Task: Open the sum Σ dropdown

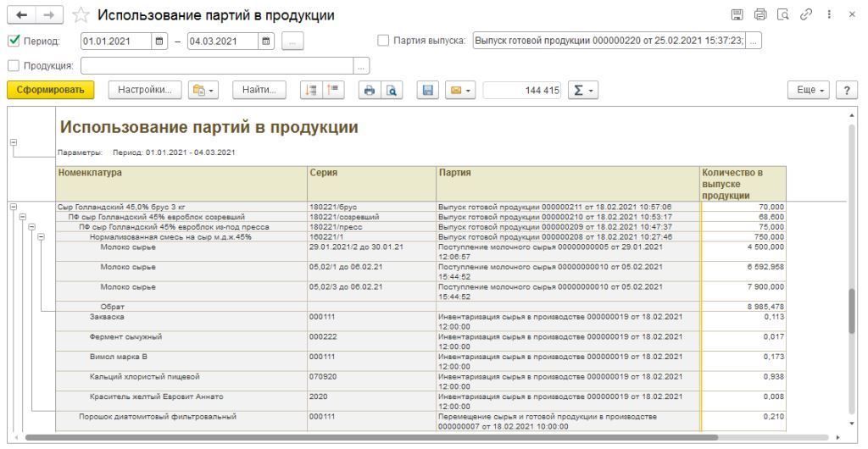Action: [583, 90]
